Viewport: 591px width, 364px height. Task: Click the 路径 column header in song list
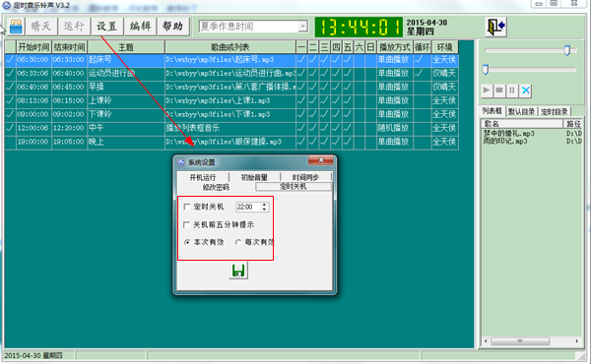[x=572, y=124]
